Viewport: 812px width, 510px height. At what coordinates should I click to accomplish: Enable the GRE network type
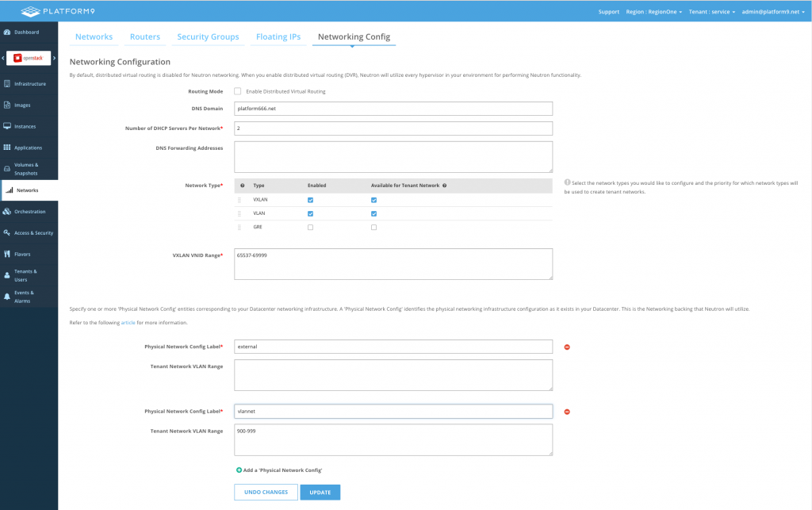pos(310,227)
